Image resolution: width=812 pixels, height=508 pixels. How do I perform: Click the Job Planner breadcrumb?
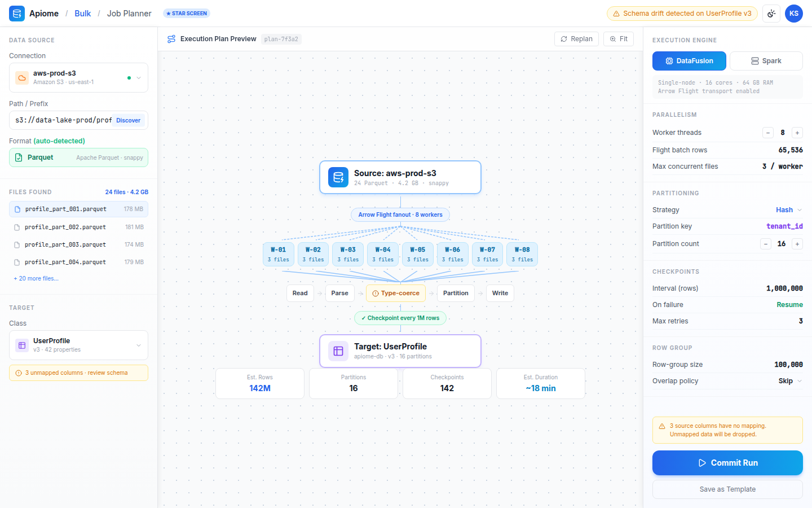129,14
